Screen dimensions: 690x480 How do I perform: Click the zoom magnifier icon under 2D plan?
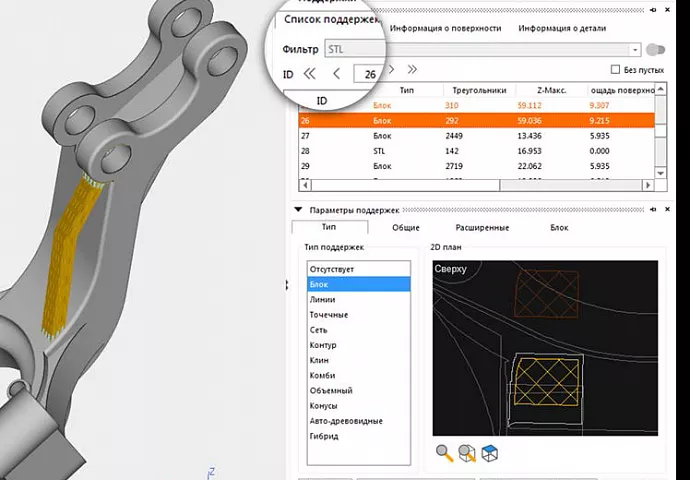(x=444, y=453)
